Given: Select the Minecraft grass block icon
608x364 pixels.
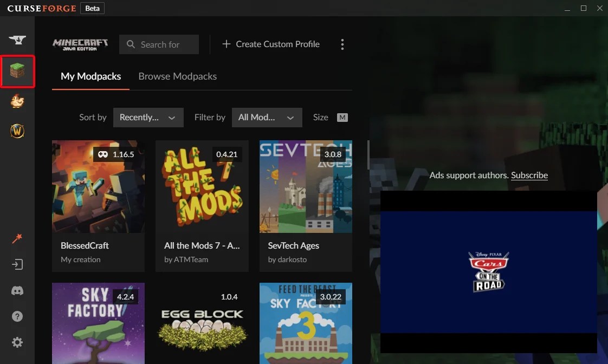Looking at the screenshot, I should (x=17, y=71).
